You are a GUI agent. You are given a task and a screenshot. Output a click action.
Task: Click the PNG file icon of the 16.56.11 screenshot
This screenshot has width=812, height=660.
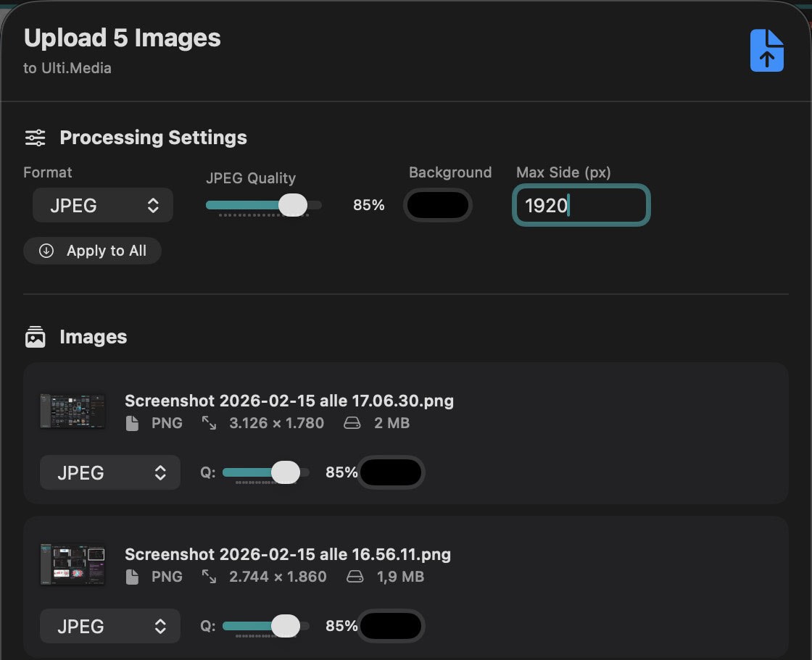point(132,577)
